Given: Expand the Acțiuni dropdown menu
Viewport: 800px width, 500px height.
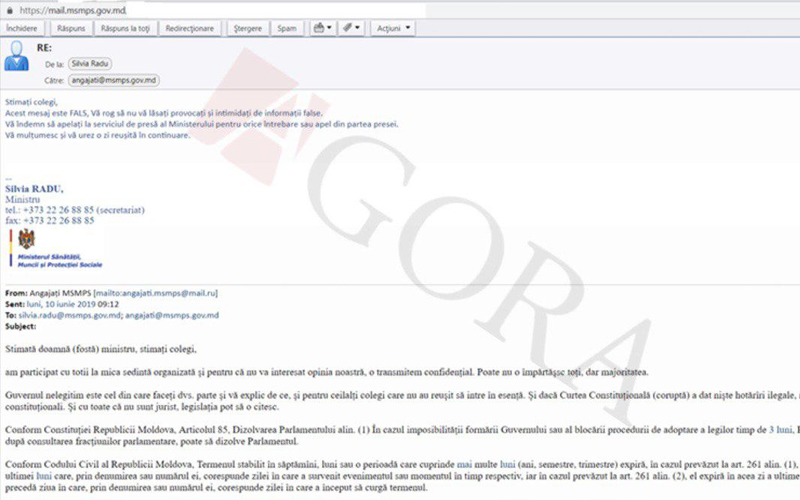Looking at the screenshot, I should 393,28.
